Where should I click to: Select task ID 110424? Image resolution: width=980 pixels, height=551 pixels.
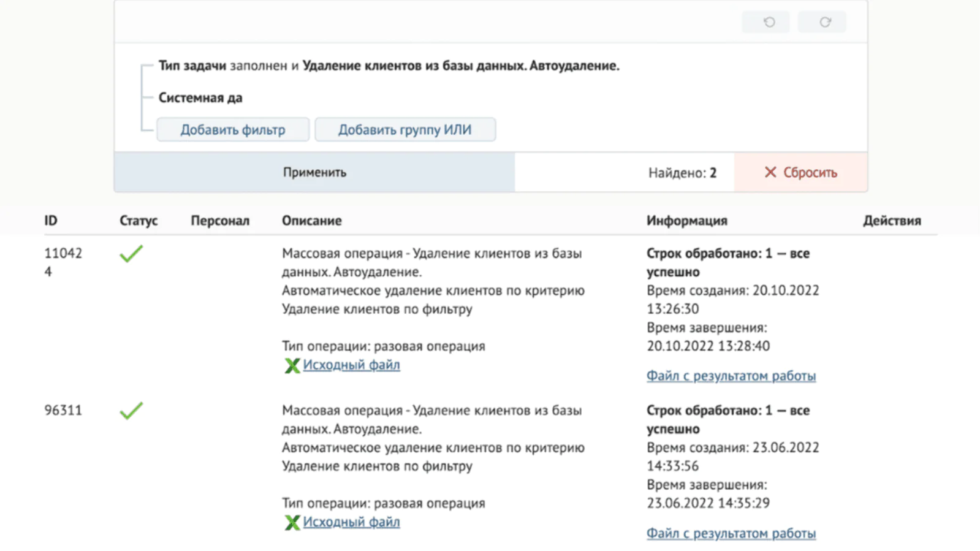click(x=63, y=262)
